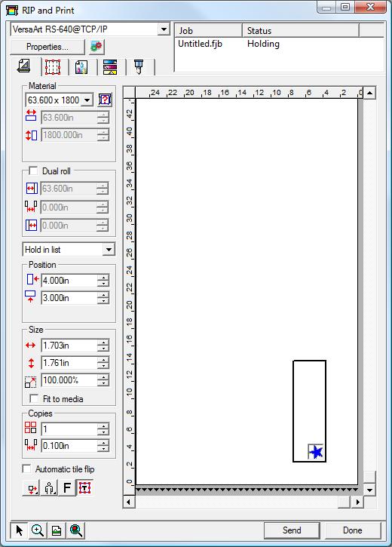Toggle Automatic tile flip checkbox

27,469
